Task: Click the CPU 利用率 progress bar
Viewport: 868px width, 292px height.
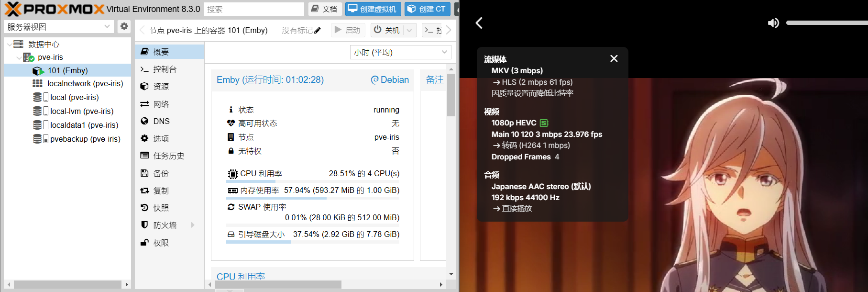Action: click(313, 181)
